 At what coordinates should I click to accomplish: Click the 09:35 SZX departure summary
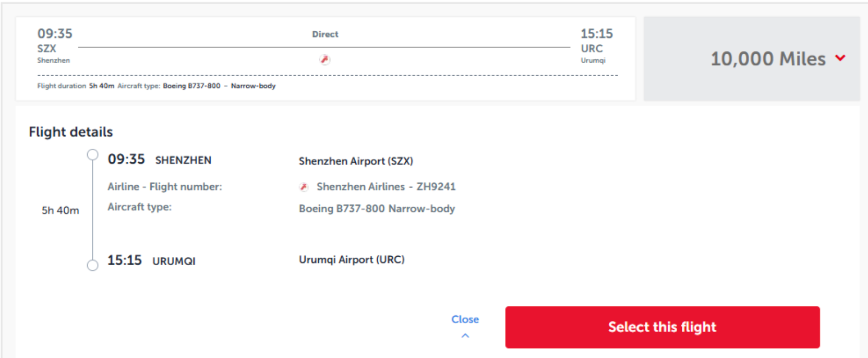[54, 46]
